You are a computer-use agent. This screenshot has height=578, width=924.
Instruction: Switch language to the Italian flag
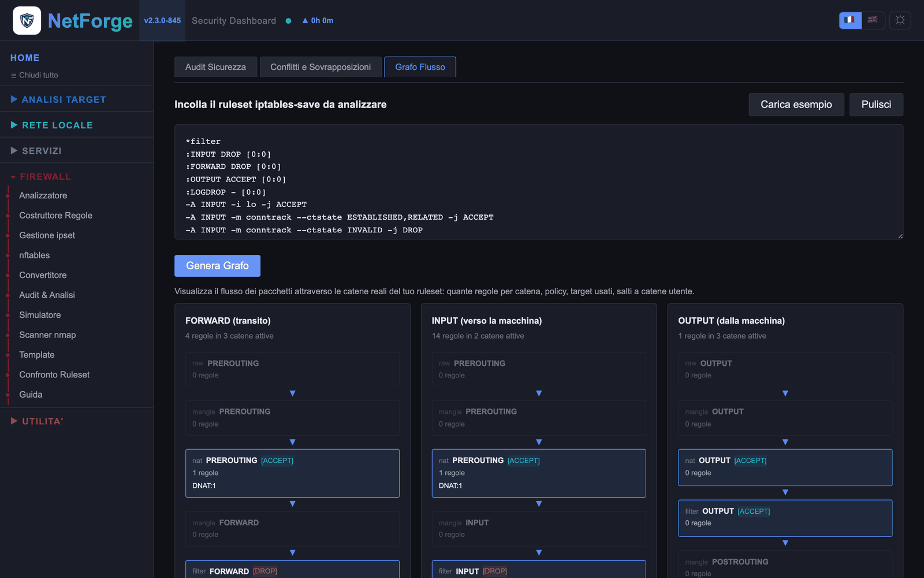(850, 20)
